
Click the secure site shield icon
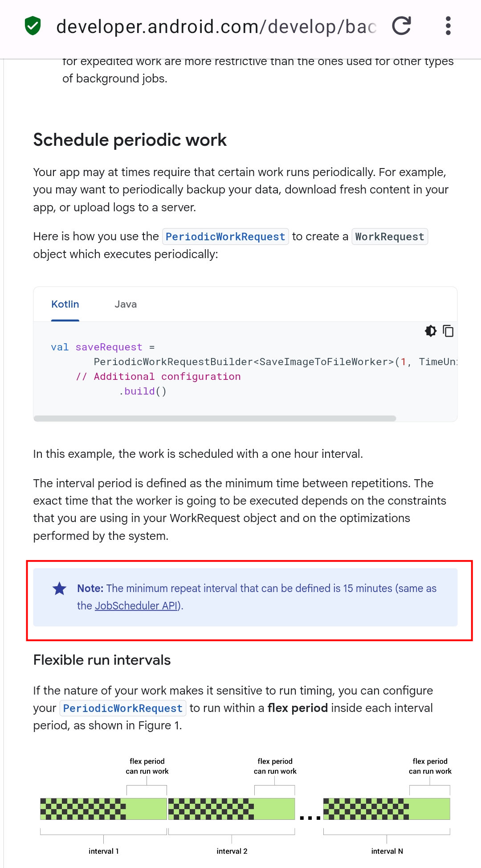[33, 26]
